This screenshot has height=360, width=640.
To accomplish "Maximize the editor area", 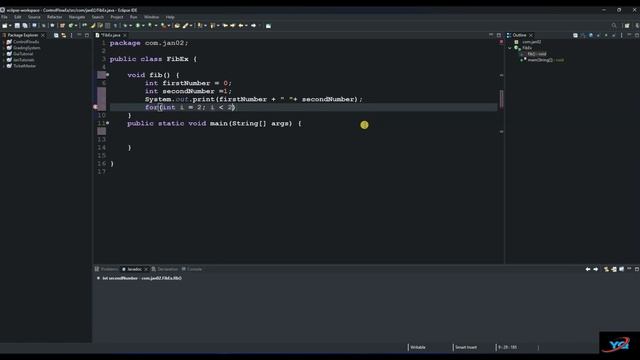I will pos(498,35).
